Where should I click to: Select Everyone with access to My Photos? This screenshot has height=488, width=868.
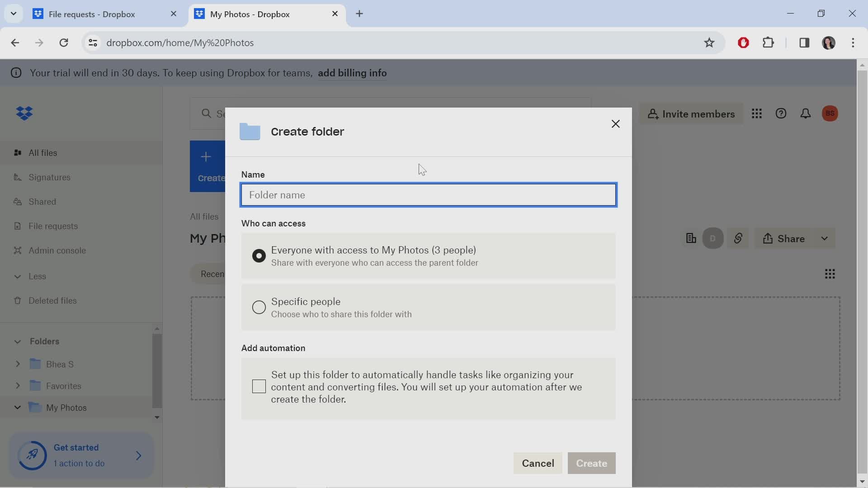(259, 256)
